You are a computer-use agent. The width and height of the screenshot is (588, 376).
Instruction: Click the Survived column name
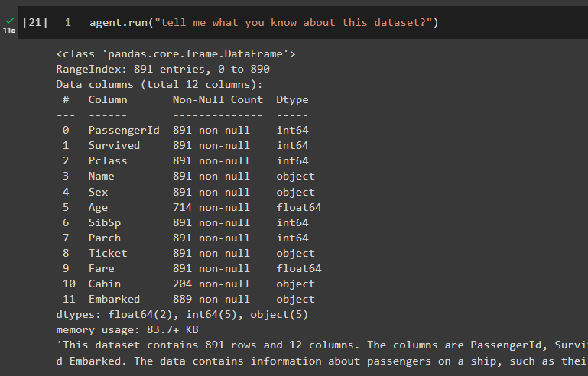(x=114, y=145)
